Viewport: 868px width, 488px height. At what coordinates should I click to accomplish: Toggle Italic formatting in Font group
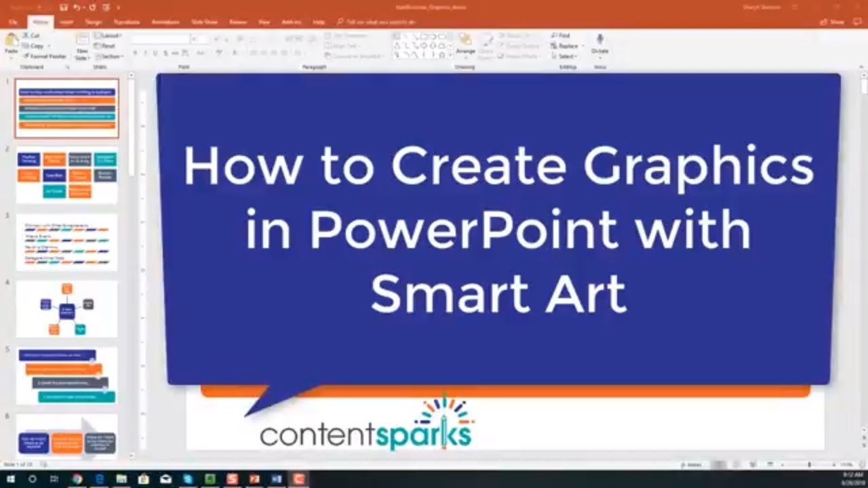tap(144, 53)
